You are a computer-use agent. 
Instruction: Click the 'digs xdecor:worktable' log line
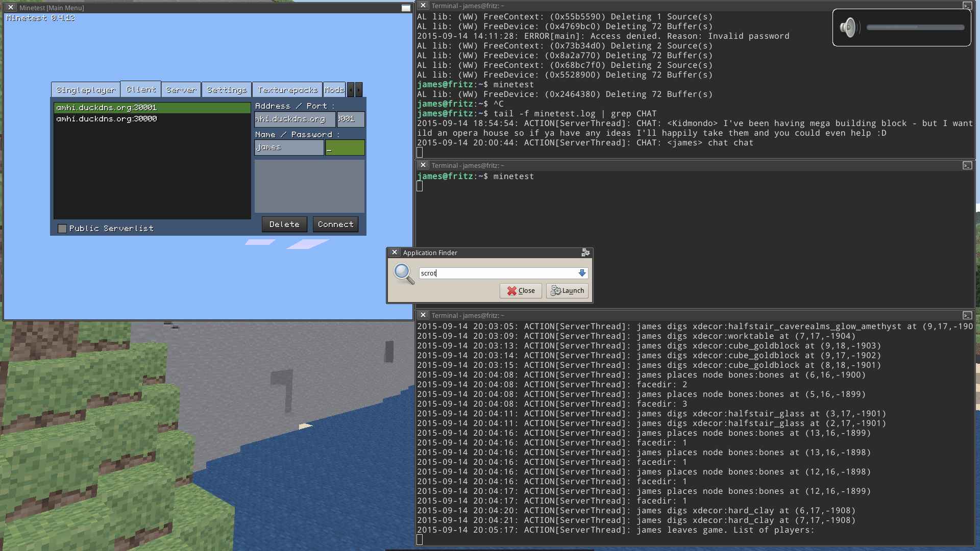coord(636,336)
